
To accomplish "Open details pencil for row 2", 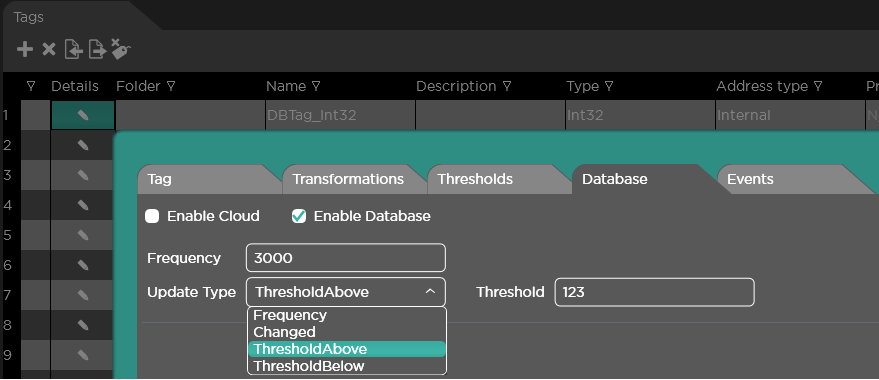I will click(83, 145).
